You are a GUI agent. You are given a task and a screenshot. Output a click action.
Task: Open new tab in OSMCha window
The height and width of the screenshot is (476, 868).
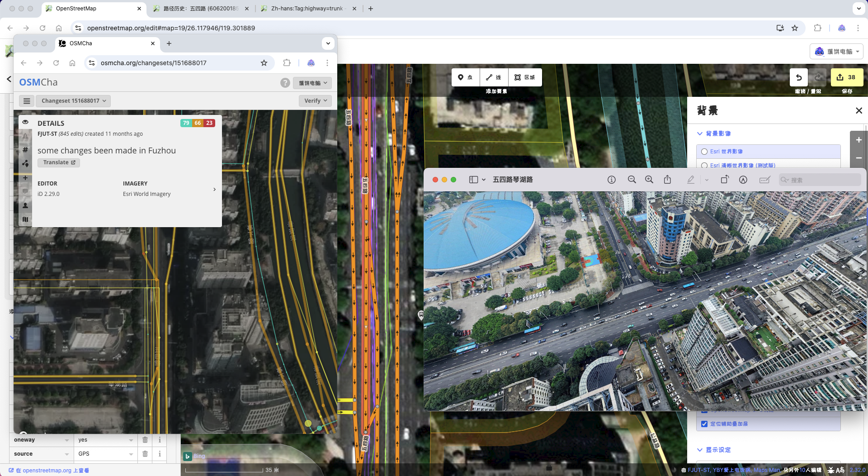[x=169, y=43]
